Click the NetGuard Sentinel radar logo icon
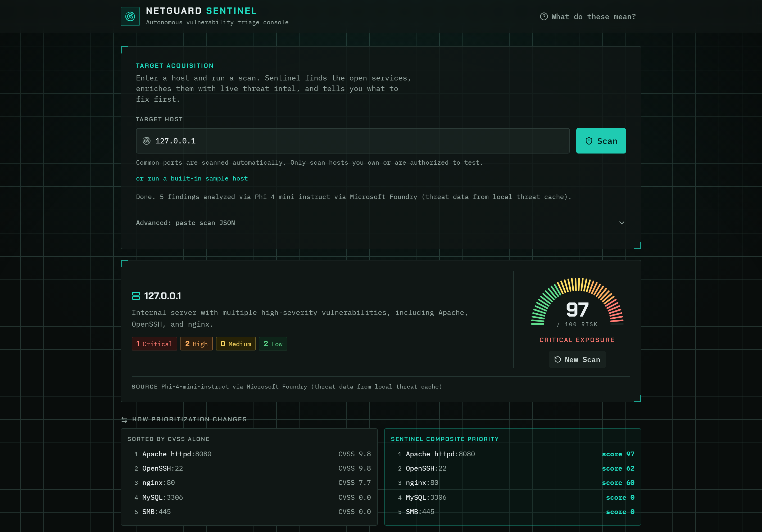Screen dimensions: 762x532 (x=130, y=16)
